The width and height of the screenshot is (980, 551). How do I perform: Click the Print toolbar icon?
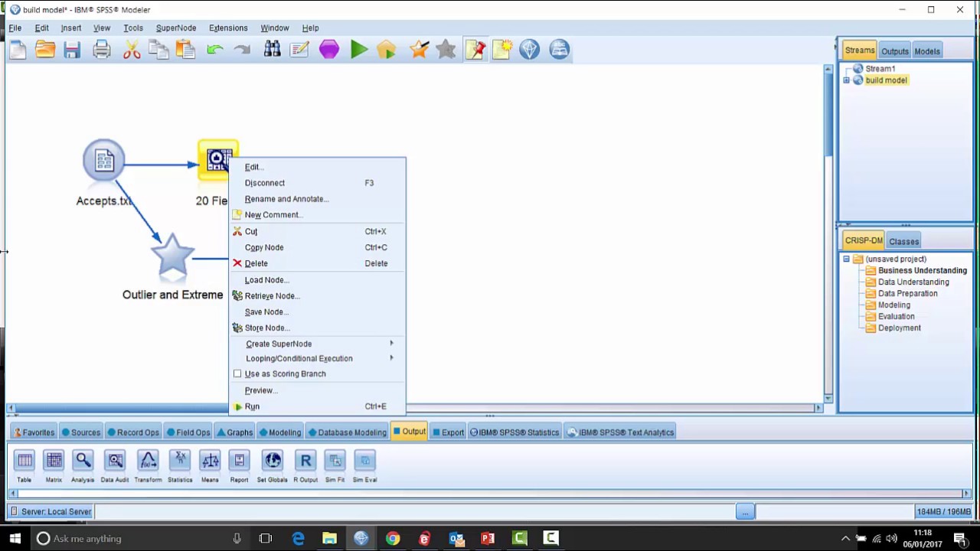102,50
